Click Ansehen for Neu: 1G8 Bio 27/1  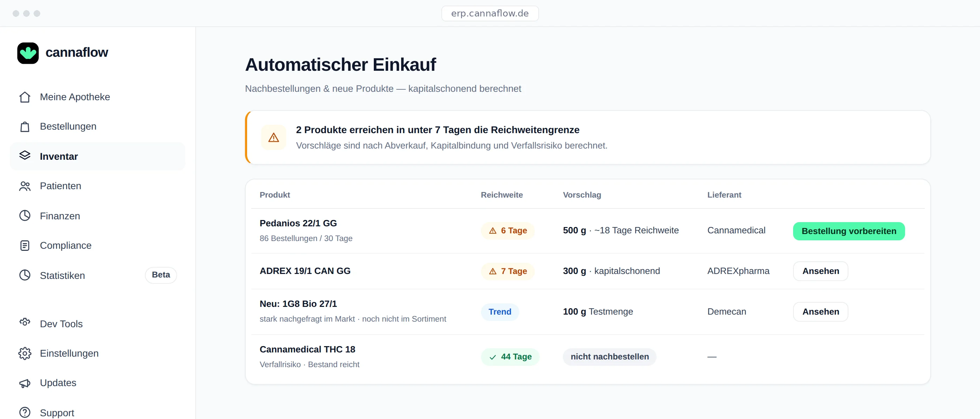821,311
